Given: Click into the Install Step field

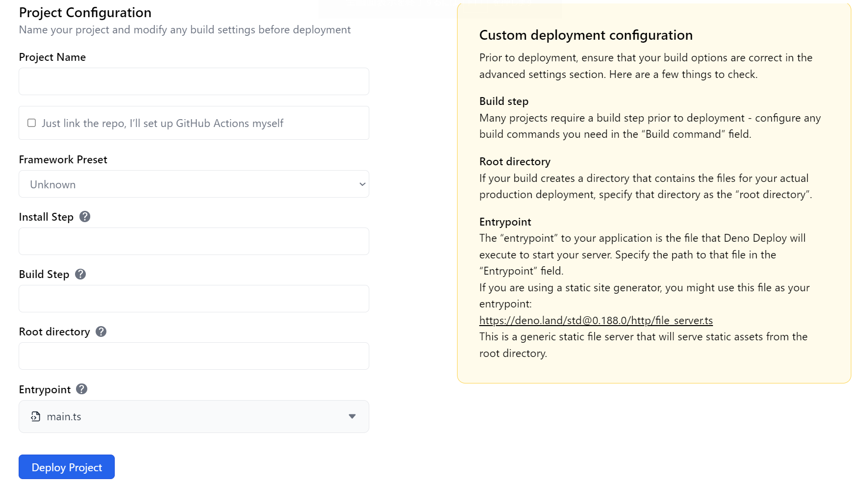Looking at the screenshot, I should tap(194, 241).
